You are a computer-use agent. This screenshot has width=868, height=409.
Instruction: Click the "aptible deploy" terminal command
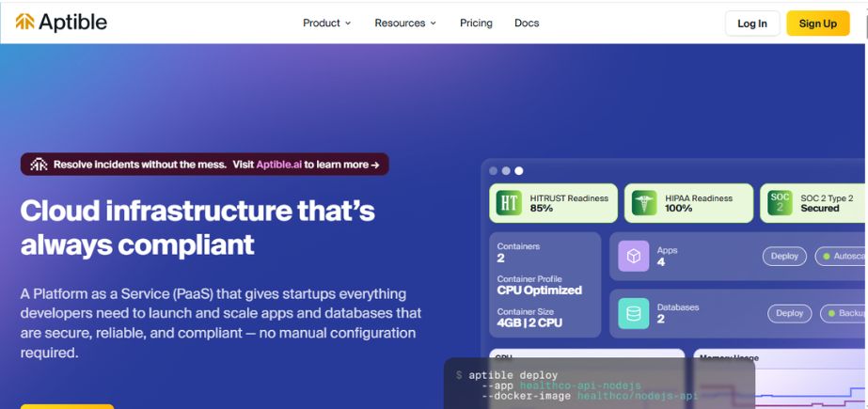[513, 375]
